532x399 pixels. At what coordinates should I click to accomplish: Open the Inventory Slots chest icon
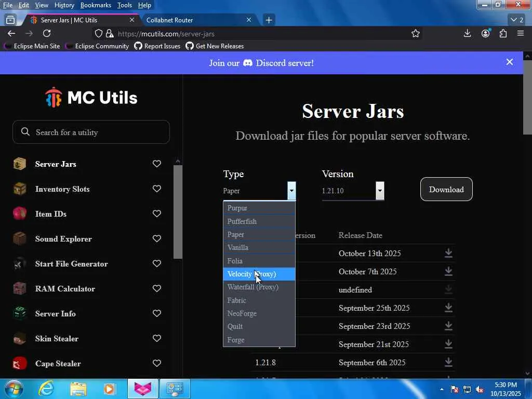pos(20,189)
